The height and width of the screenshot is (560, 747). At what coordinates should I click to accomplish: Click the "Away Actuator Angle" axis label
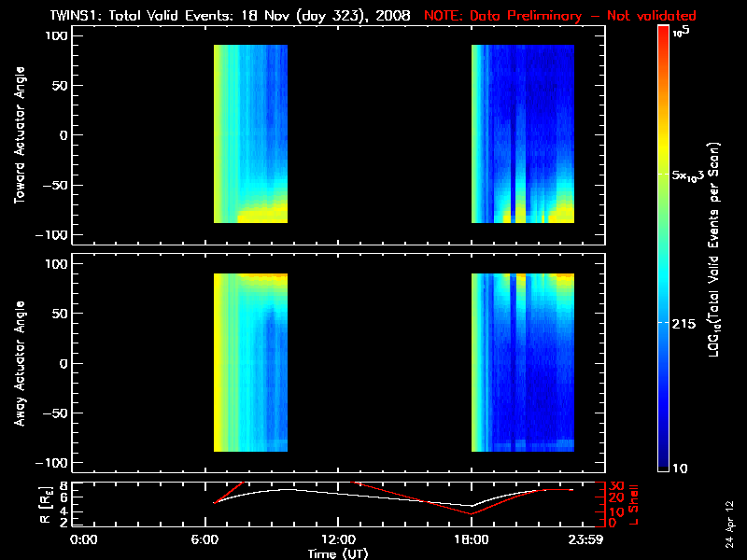pyautogui.click(x=18, y=364)
